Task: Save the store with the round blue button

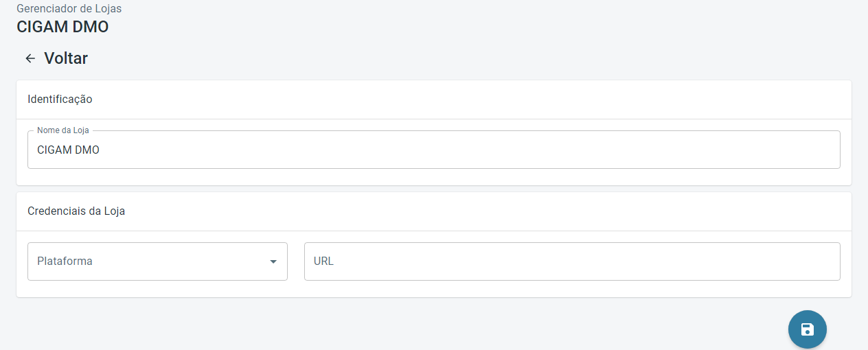Action: click(807, 329)
